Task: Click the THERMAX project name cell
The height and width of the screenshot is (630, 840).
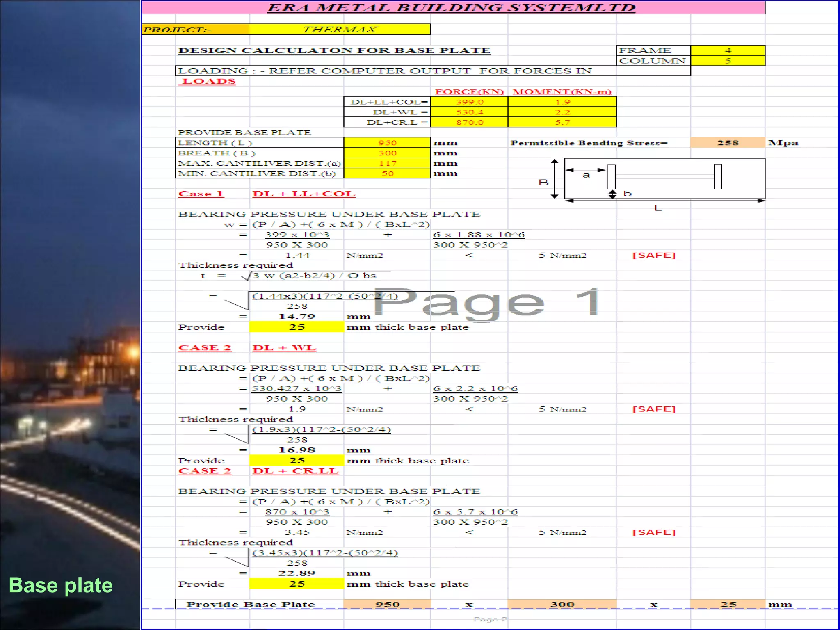Action: [x=340, y=30]
